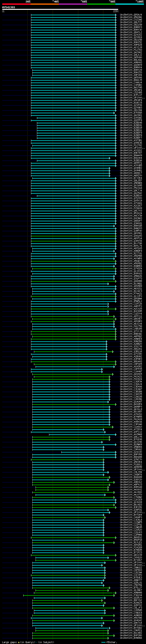Select label UniRef100_Q7V390
Screen dimensions: 146x644
coord(131,354)
